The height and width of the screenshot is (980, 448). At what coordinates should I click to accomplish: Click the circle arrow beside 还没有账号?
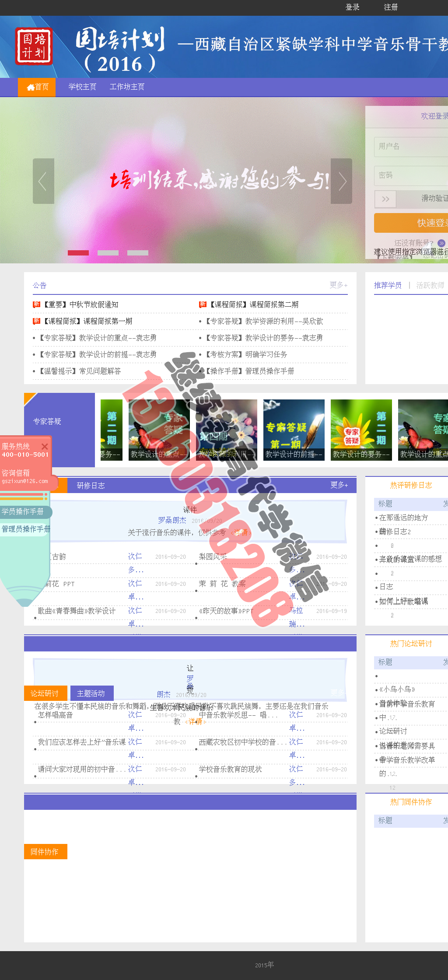coord(441,243)
